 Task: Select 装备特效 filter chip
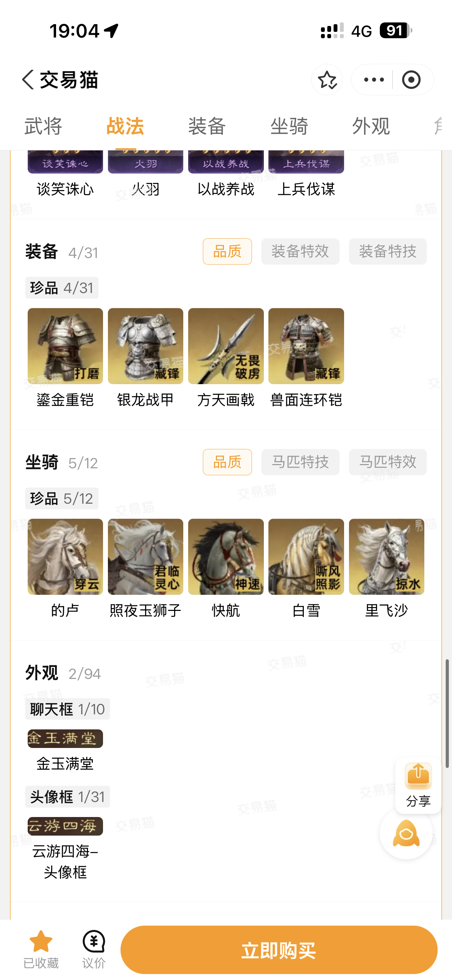click(300, 251)
